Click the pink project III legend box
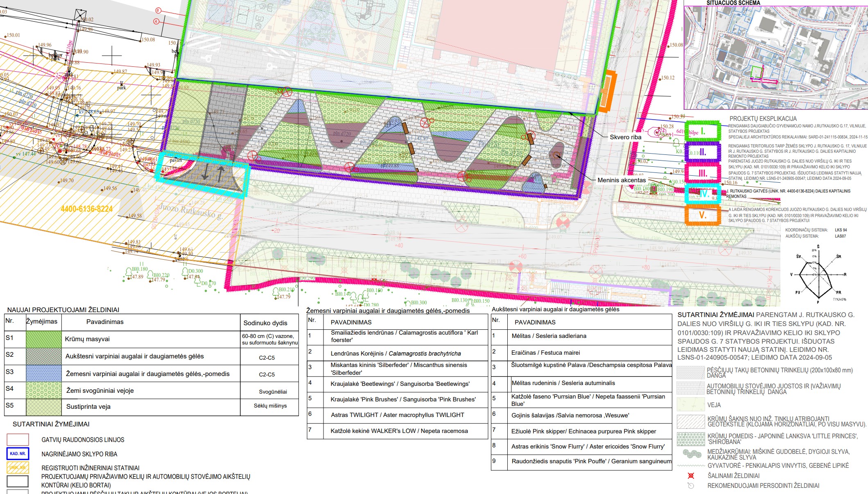868x494 pixels. point(703,173)
